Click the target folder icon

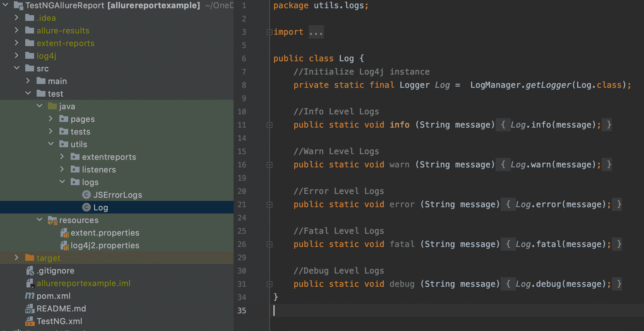30,258
